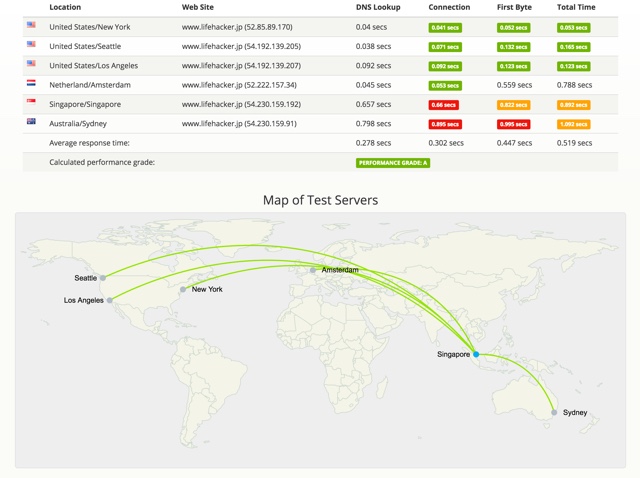Click the US flag beside New York row
The height and width of the screenshot is (478, 640).
pyautogui.click(x=31, y=27)
